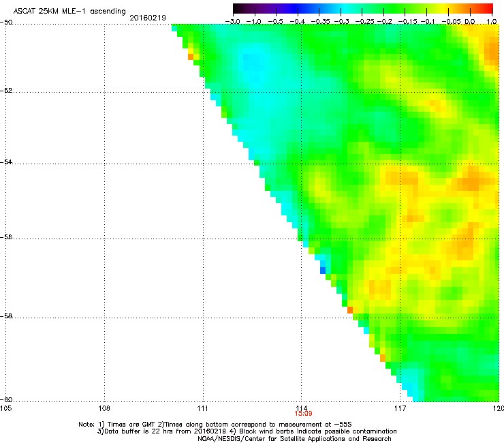Click the colorbar label -0.35
The width and height of the screenshot is (504, 443).
[x=321, y=22]
